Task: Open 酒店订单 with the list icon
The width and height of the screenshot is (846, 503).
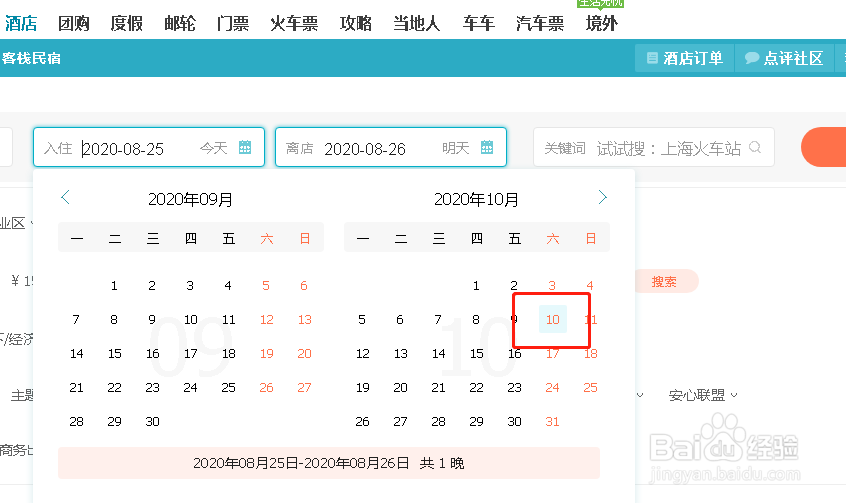Action: (685, 58)
